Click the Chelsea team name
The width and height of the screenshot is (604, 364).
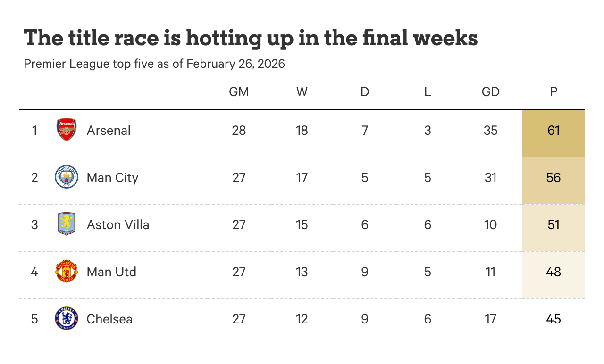pyautogui.click(x=109, y=319)
